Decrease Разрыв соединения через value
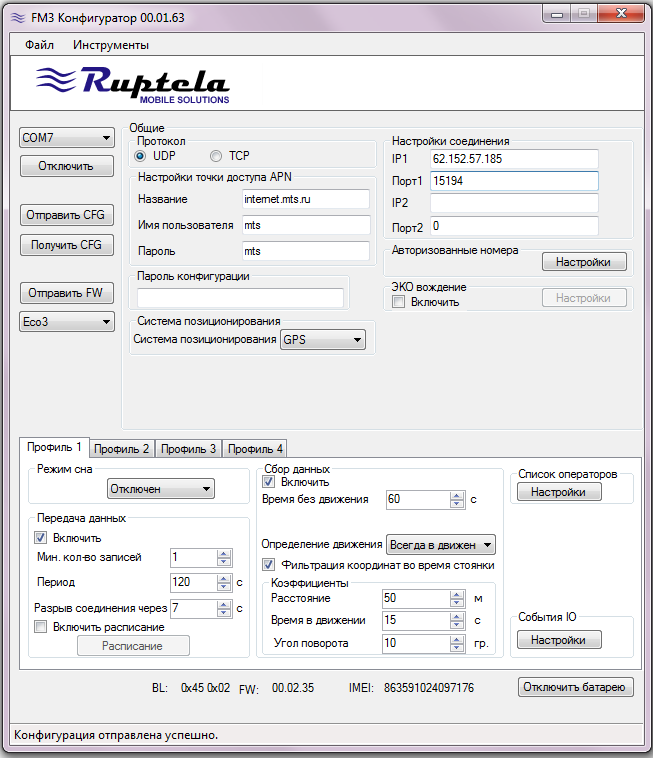 point(224,612)
